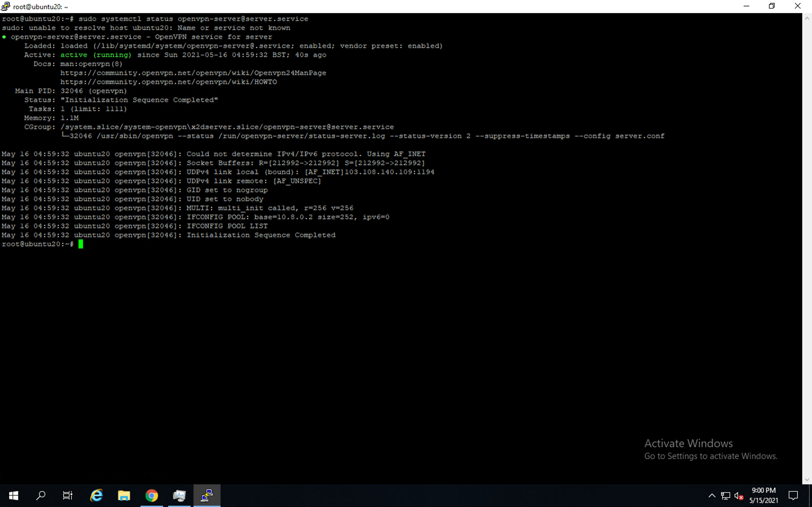Open Task View from the taskbar
Viewport: 812px width, 507px height.
[x=67, y=495]
